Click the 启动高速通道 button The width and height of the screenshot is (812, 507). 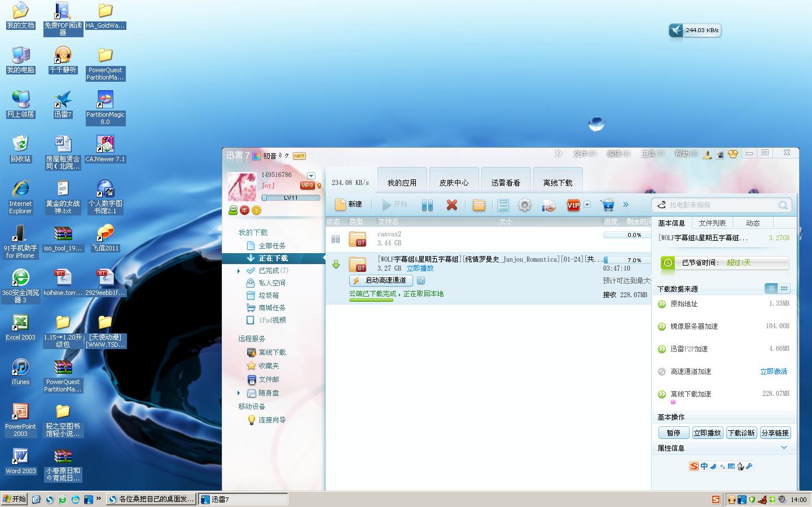point(381,280)
